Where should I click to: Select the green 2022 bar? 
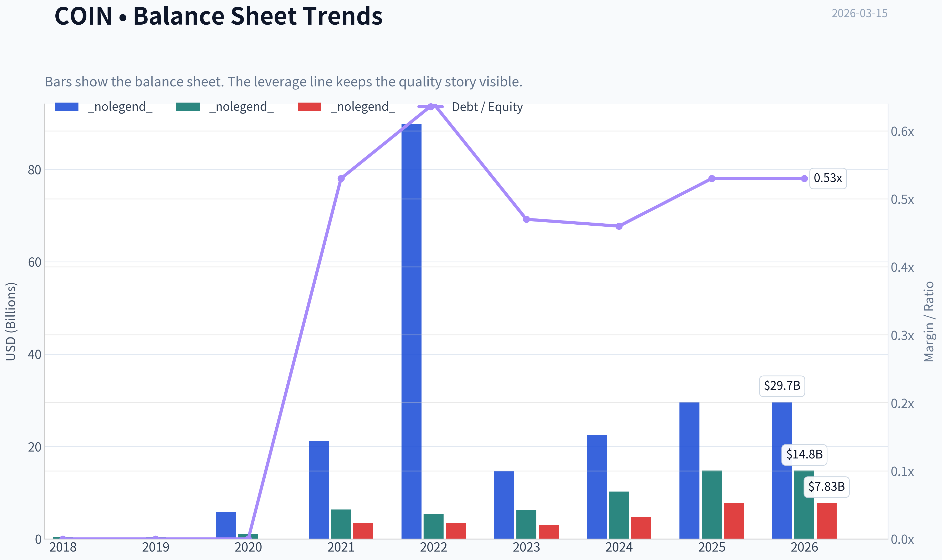434,526
